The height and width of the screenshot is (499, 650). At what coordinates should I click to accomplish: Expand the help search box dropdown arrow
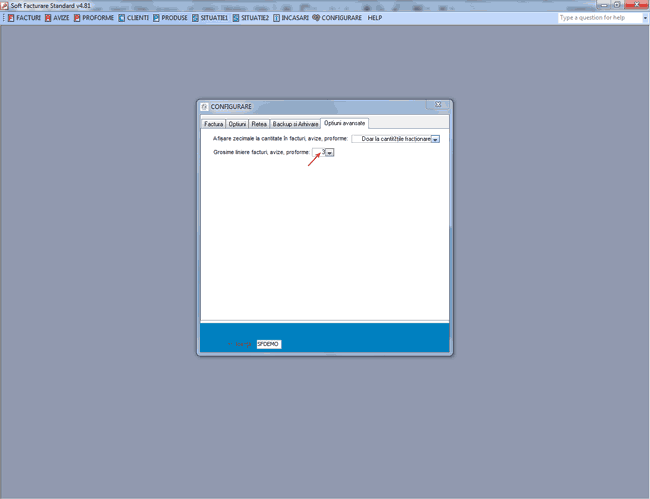coord(645,18)
